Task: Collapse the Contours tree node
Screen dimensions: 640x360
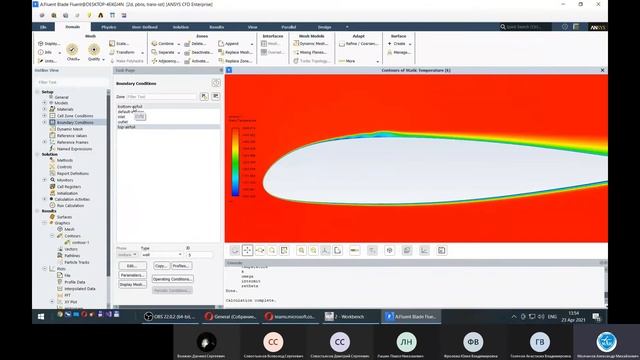Action: pyautogui.click(x=52, y=236)
